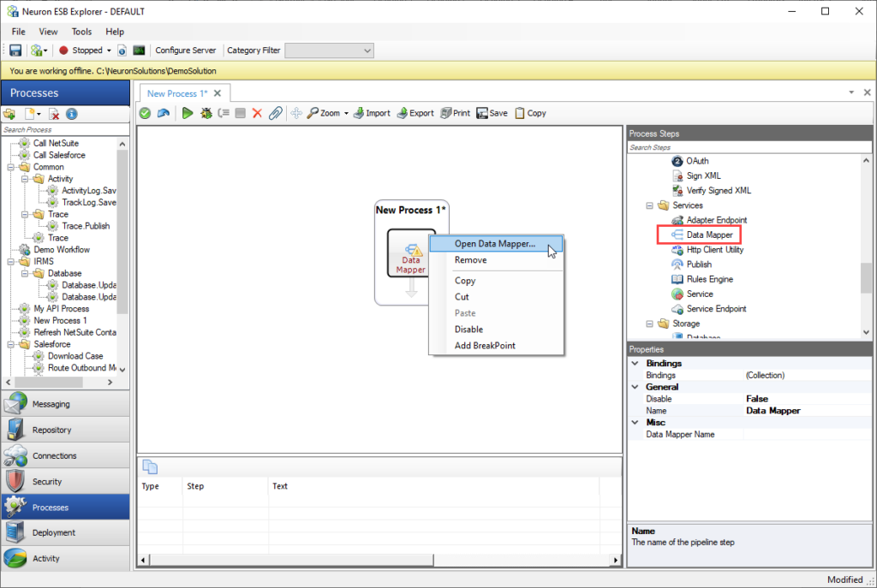
Task: Click the Export button in process toolbar
Action: pyautogui.click(x=415, y=113)
